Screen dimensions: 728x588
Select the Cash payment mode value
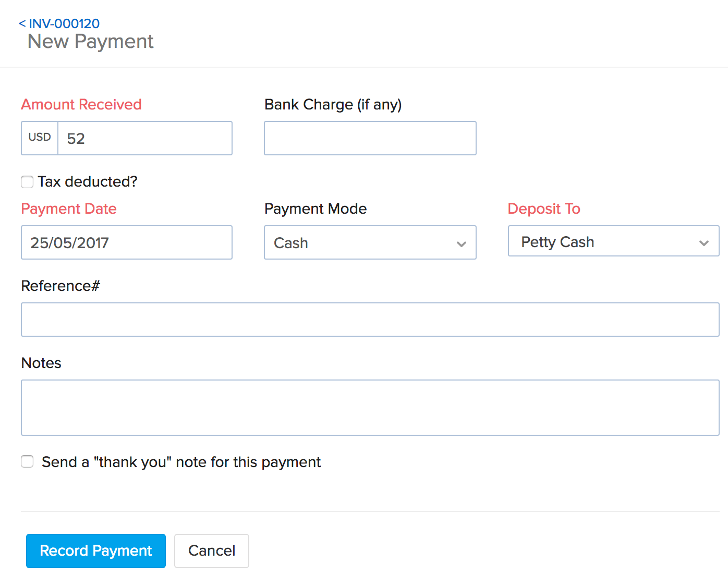(290, 243)
